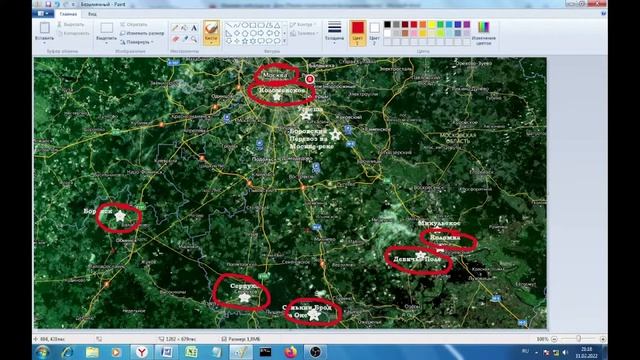Click the zoom out minus button
The height and width of the screenshot is (360, 640).
[554, 339]
